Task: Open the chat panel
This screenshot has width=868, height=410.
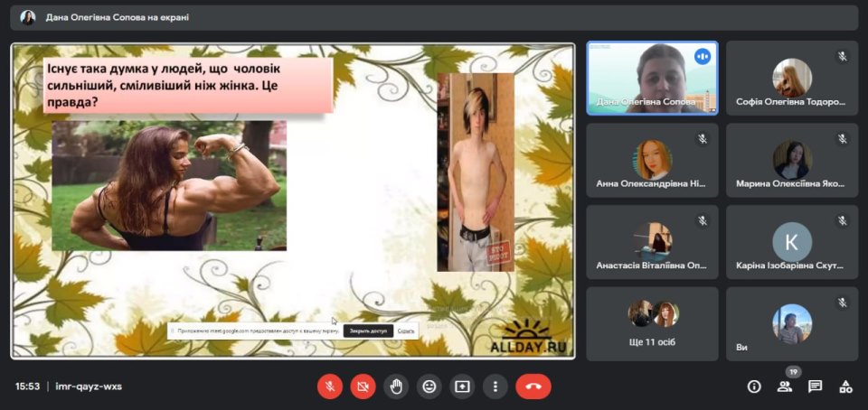Action: pyautogui.click(x=815, y=387)
